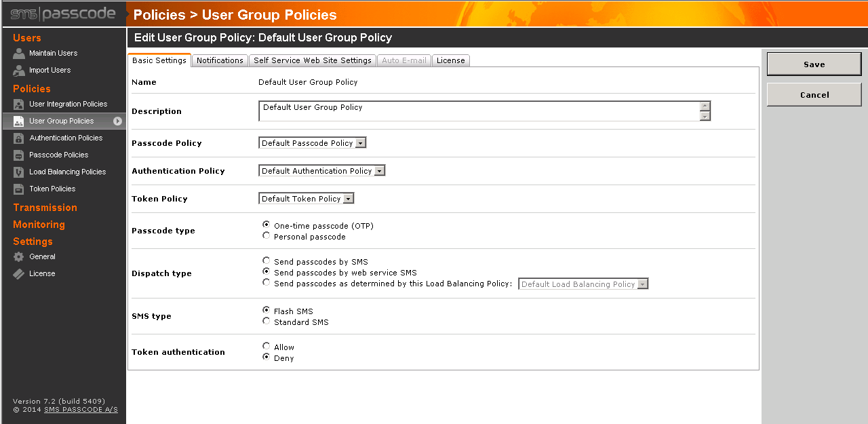The image size is (868, 424).
Task: Click the General settings gear icon
Action: [19, 256]
